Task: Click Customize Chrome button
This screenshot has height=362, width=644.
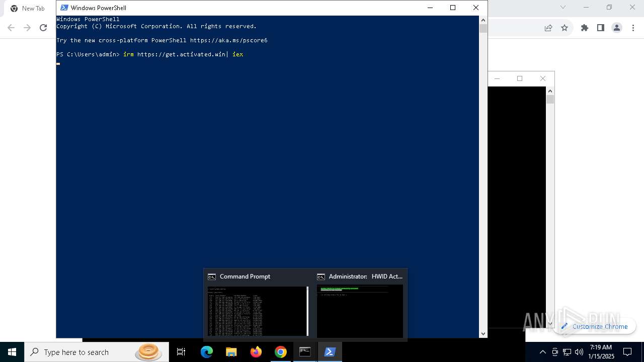Action: [595, 326]
